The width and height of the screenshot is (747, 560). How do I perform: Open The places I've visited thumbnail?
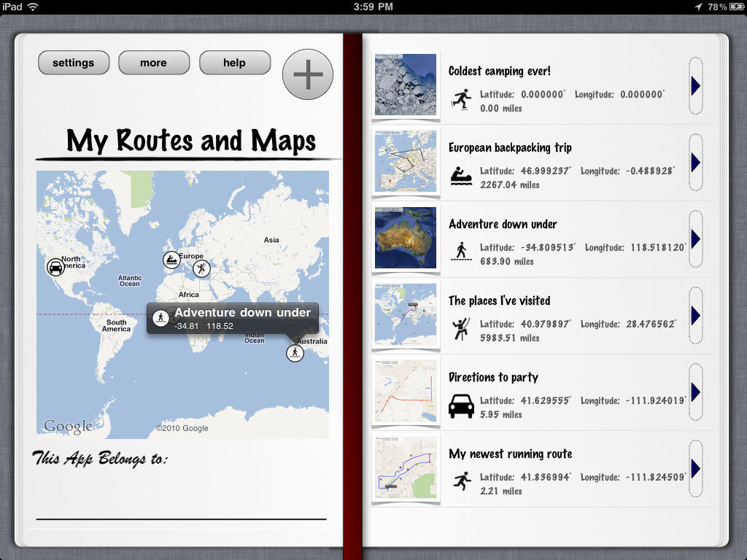406,314
